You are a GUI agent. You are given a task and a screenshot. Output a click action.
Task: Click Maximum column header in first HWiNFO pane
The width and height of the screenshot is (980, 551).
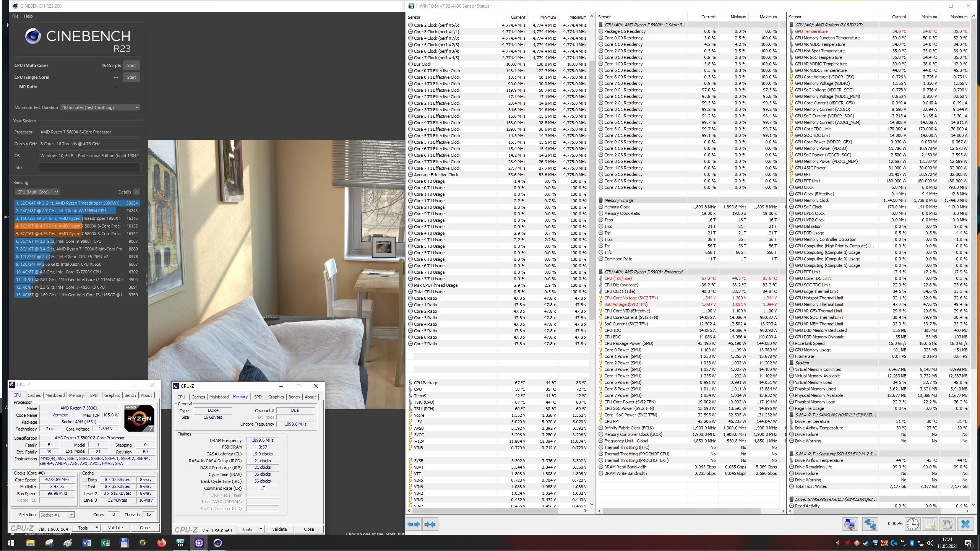click(x=573, y=17)
